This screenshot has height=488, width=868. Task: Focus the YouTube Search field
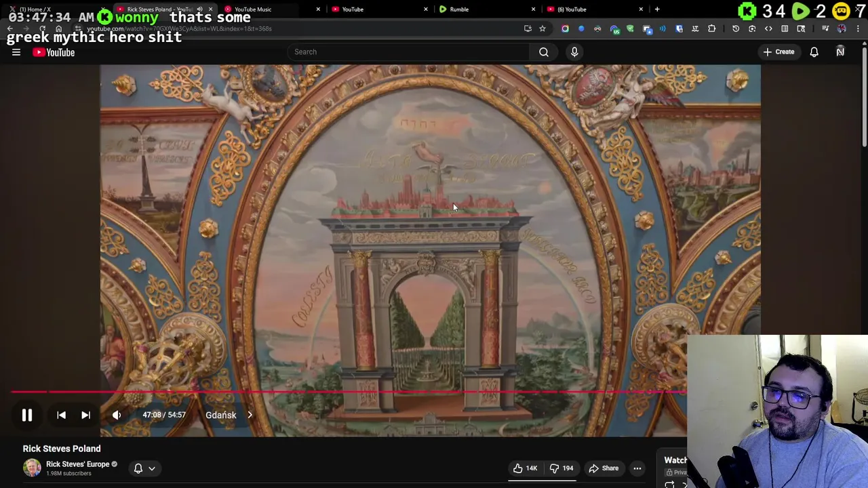click(409, 52)
